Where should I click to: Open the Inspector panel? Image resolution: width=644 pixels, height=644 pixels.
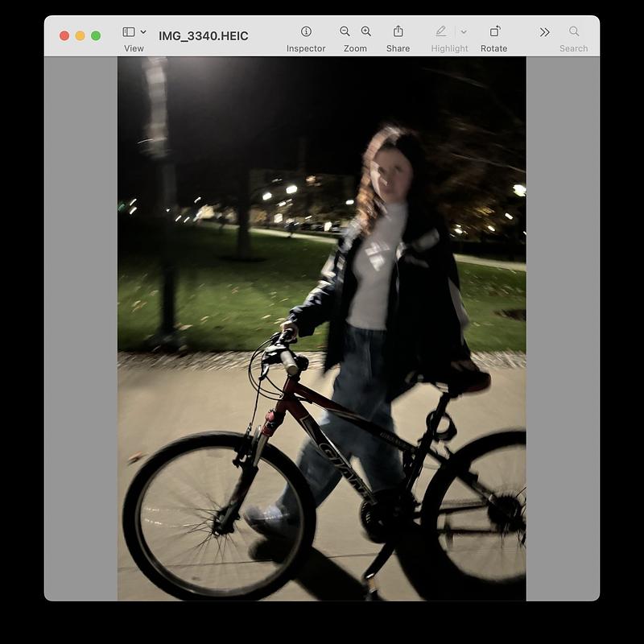pyautogui.click(x=304, y=32)
